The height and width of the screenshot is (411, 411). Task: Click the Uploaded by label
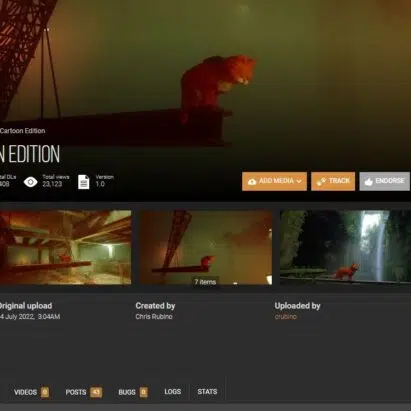[x=297, y=306]
